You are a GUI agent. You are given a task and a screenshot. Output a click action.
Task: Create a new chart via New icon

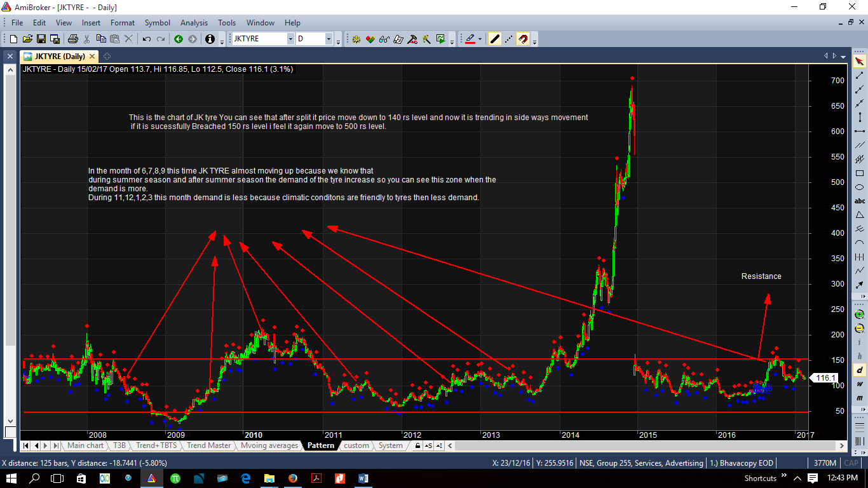[13, 39]
